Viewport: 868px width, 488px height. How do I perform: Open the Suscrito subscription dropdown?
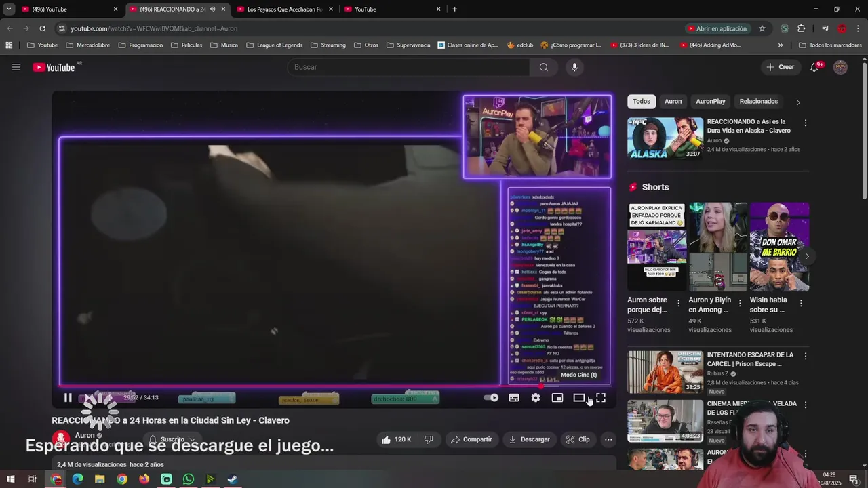click(172, 439)
